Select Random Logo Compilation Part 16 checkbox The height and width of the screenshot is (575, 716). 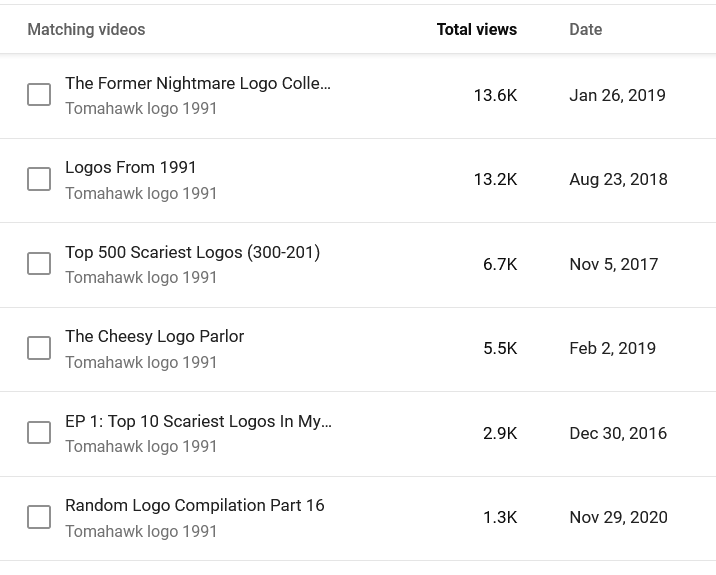tap(39, 517)
